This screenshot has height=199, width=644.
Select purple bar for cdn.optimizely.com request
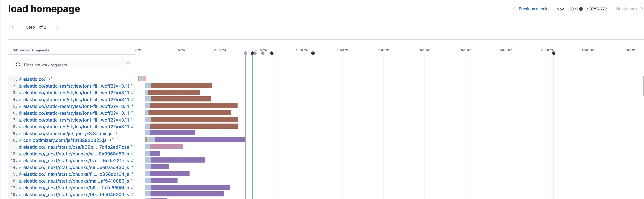pyautogui.click(x=199, y=139)
